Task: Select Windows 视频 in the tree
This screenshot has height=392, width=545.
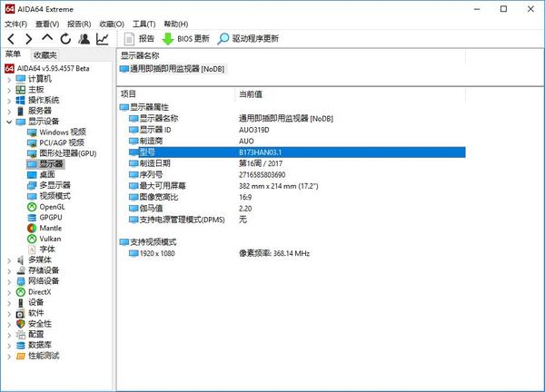Action: pyautogui.click(x=56, y=132)
